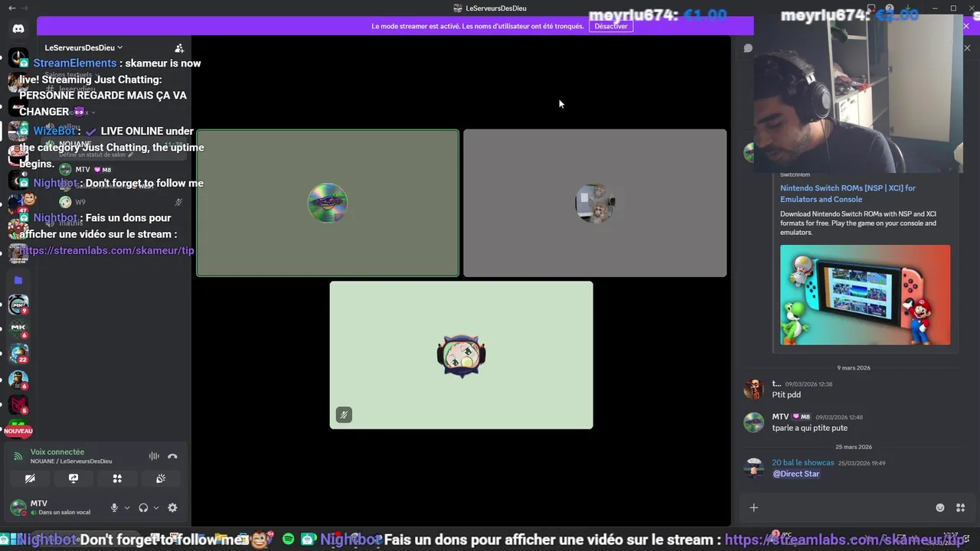Open the noise suppression waveform icon
980x551 pixels.
154,456
